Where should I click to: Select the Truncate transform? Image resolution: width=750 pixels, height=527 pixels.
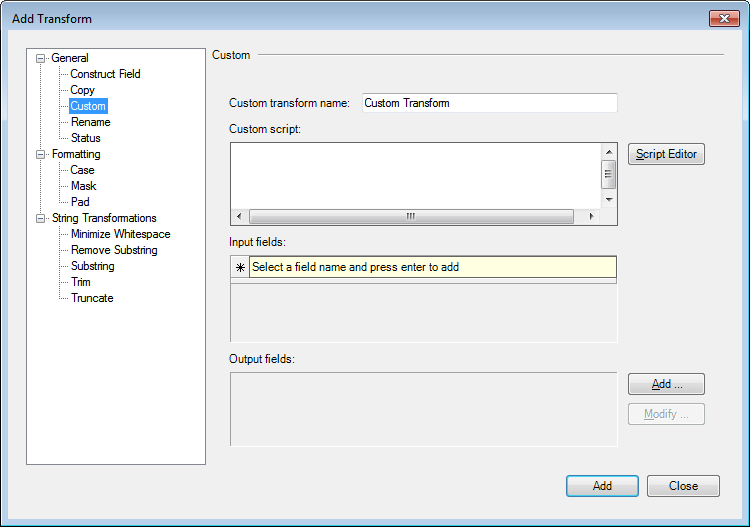pyautogui.click(x=92, y=298)
